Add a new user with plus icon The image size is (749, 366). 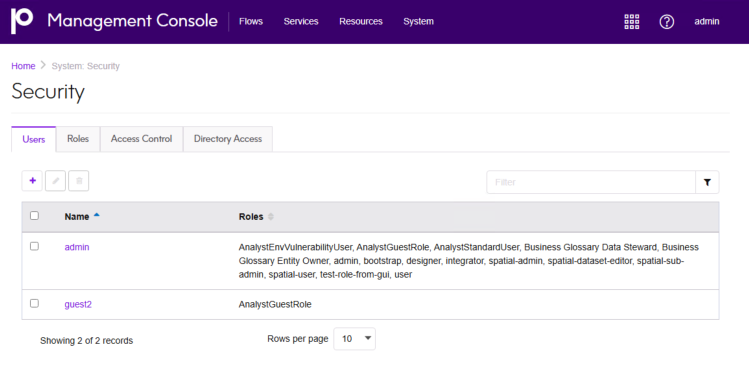[32, 181]
